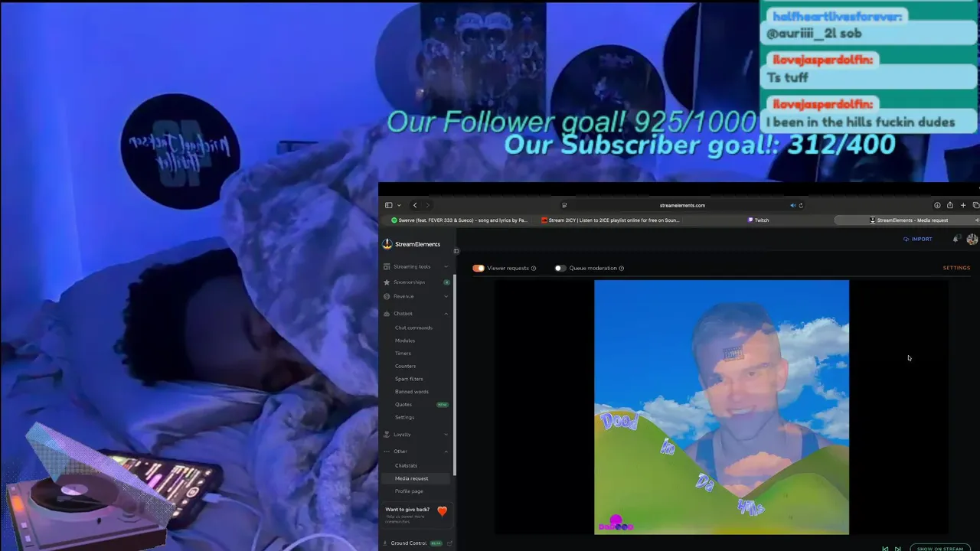
Task: Collapse the Chatbot menu
Action: pyautogui.click(x=416, y=314)
